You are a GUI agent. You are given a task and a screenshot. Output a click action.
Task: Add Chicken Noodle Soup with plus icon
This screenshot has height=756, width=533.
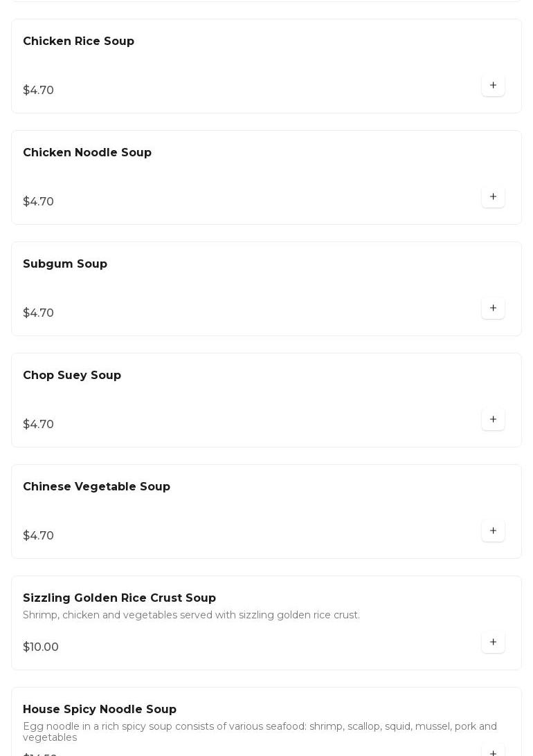pyautogui.click(x=493, y=197)
